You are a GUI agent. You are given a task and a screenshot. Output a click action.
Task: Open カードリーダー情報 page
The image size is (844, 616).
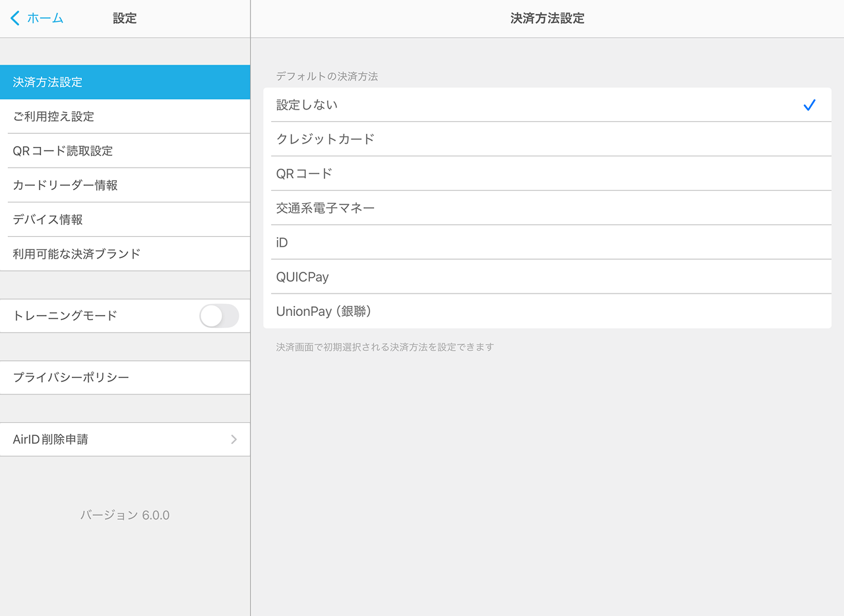coord(125,185)
